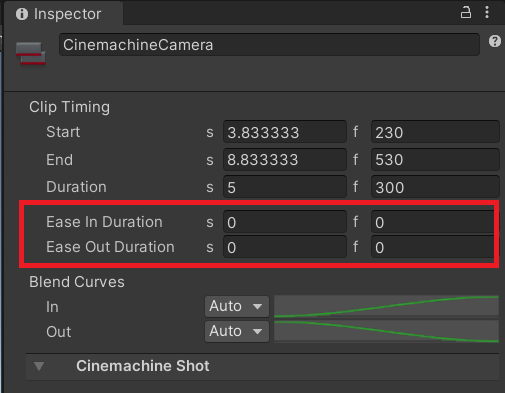The image size is (505, 393).
Task: Select the End frames field showing 530
Action: (435, 159)
